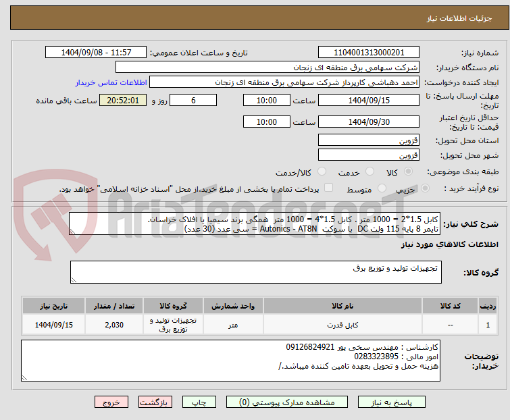Click the delivery city field قزوین
Image resolution: width=510 pixels, height=420 pixels.
(369, 155)
